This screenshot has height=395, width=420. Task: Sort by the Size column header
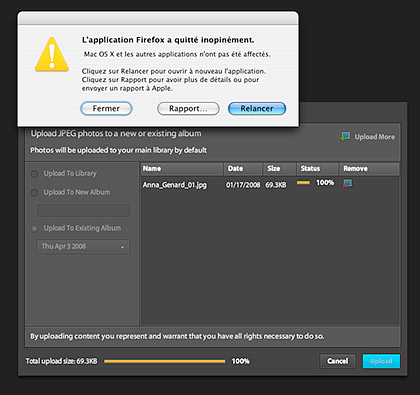(279, 169)
